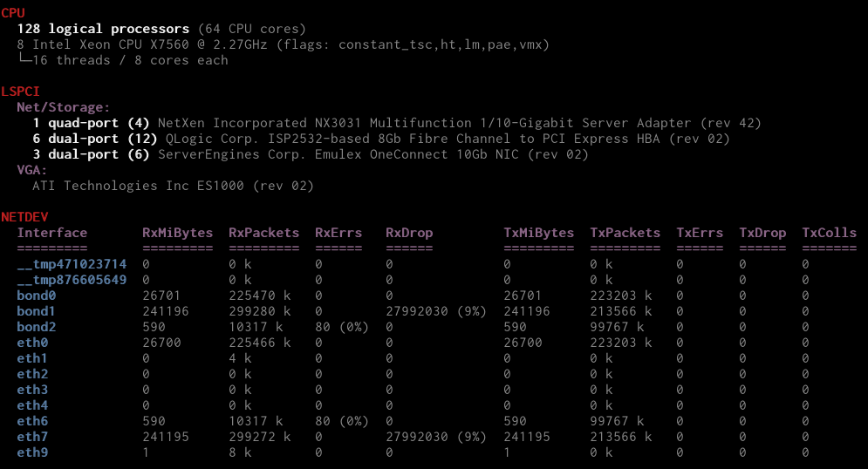The image size is (868, 469).
Task: Click the Interface column header
Action: click(x=52, y=233)
